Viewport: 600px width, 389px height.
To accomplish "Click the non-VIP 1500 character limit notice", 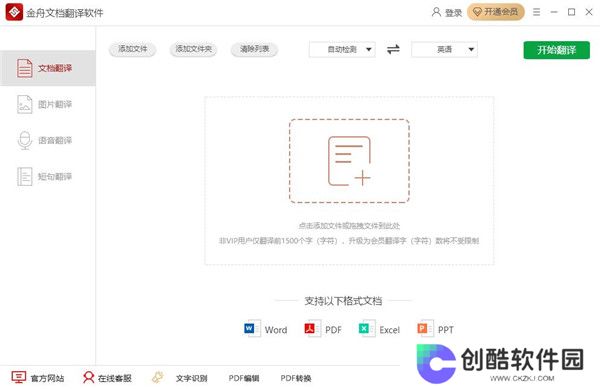I will click(349, 241).
